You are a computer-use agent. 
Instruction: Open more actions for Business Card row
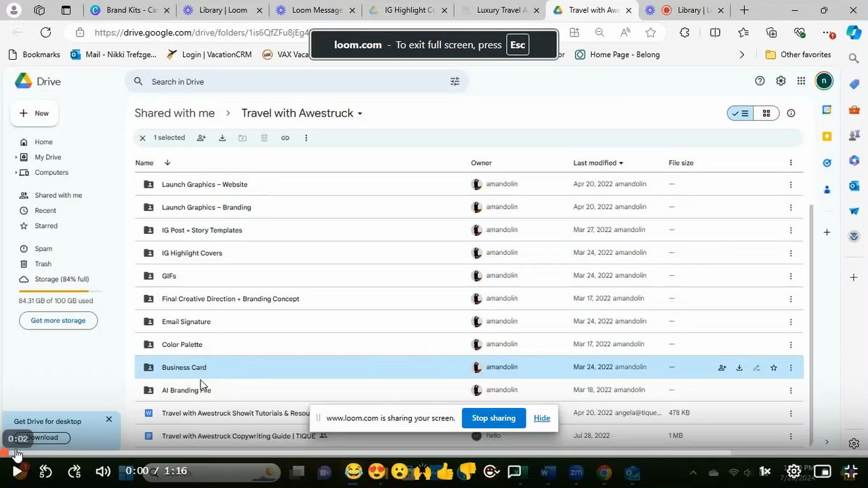(x=791, y=367)
